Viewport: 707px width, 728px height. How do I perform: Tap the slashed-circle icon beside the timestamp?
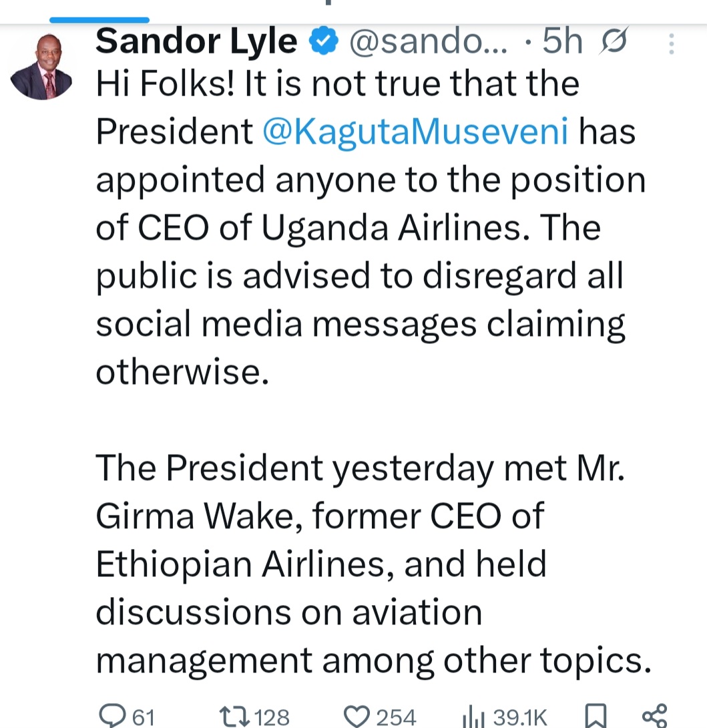point(614,43)
